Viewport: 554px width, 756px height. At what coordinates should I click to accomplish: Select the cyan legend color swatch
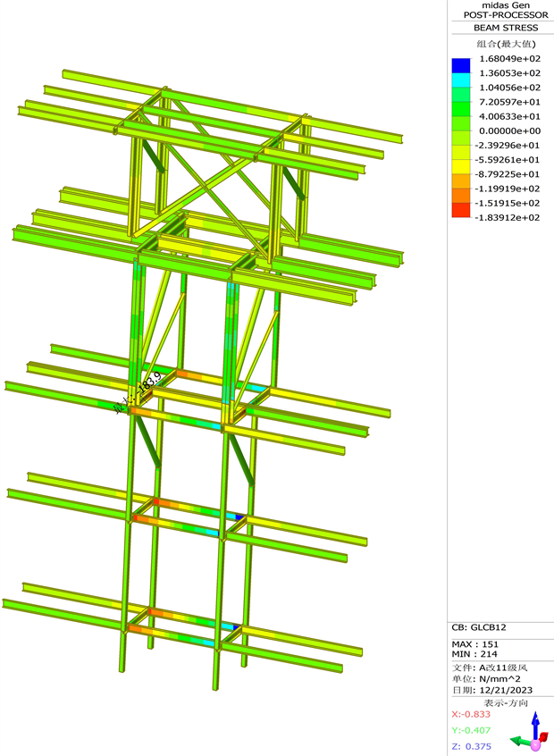(460, 80)
